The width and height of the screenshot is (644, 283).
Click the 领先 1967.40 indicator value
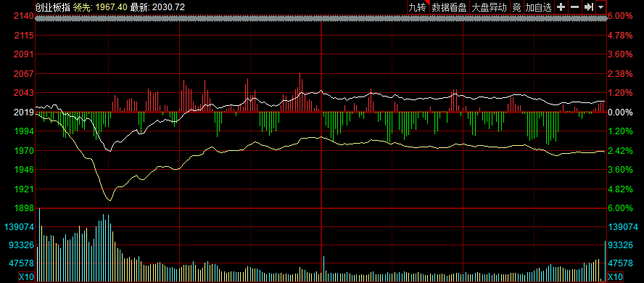pos(100,7)
